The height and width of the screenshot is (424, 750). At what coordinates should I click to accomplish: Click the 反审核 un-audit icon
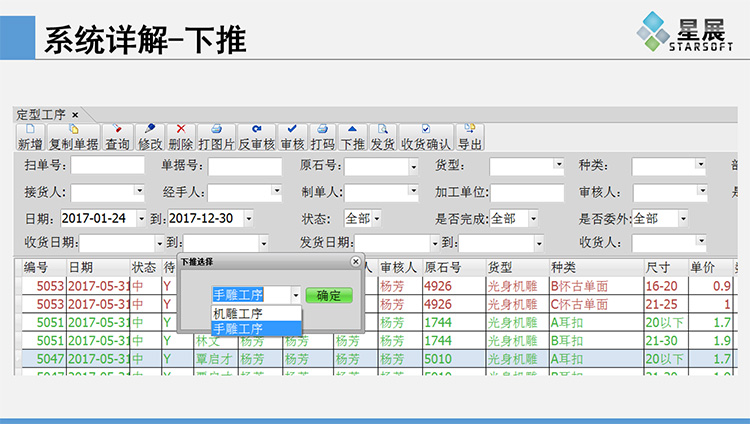[x=256, y=137]
